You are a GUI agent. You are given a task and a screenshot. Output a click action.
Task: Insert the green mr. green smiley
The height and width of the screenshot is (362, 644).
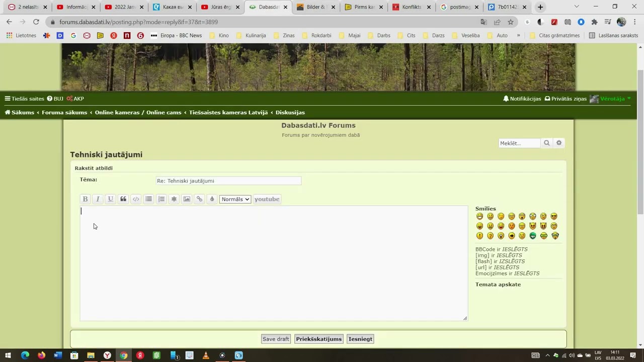(533, 236)
